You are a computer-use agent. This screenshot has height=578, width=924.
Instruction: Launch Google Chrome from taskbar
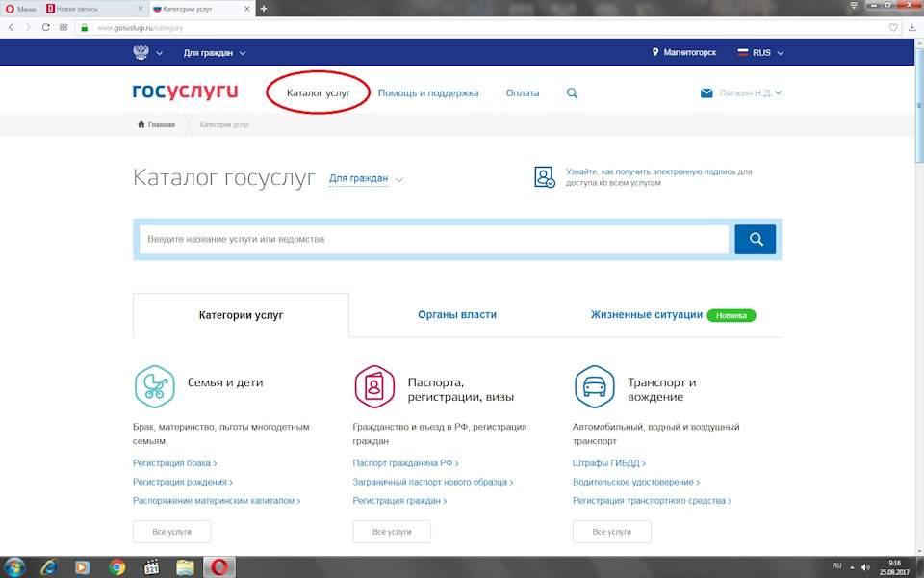point(116,567)
